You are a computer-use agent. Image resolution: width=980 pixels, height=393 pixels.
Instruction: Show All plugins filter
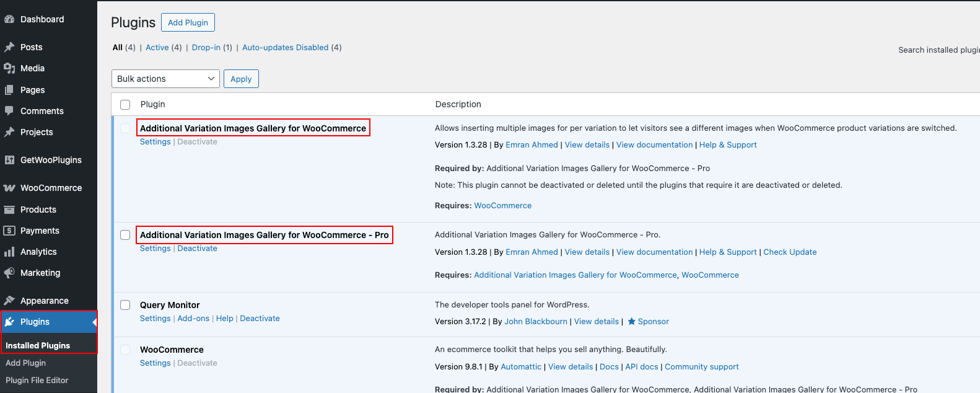click(117, 47)
